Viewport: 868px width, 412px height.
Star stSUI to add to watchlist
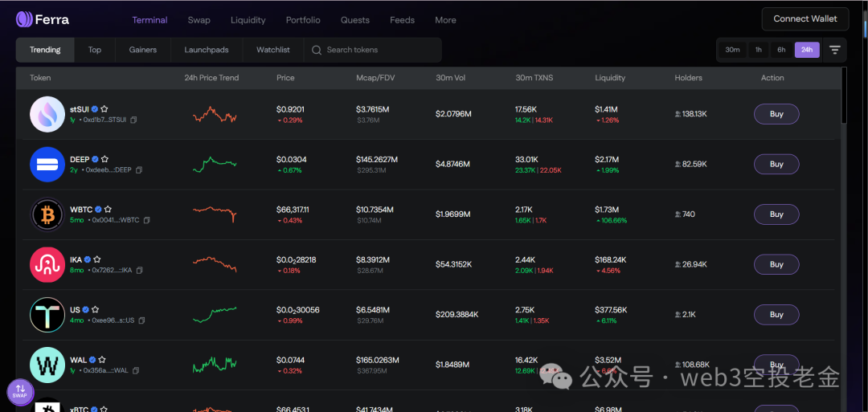(x=104, y=109)
